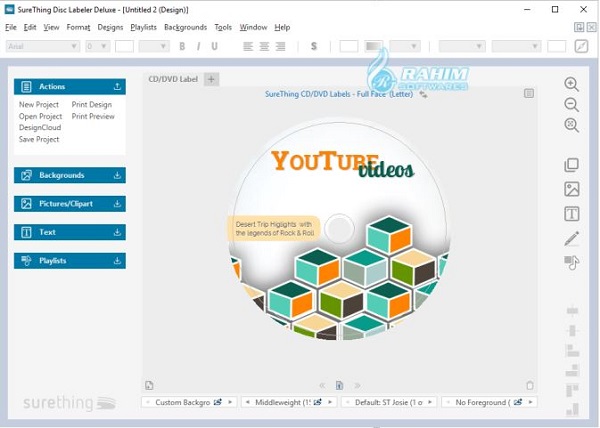The width and height of the screenshot is (600, 428).
Task: Click the trash icon under the canvas
Action: tap(530, 385)
